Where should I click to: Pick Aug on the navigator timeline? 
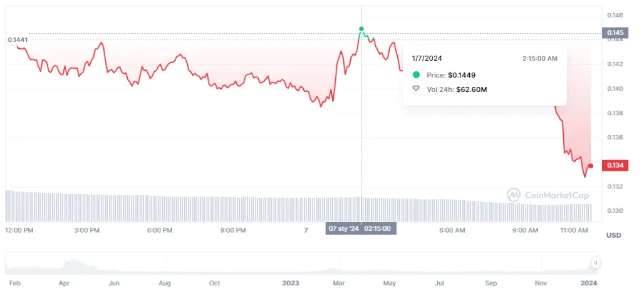(164, 283)
